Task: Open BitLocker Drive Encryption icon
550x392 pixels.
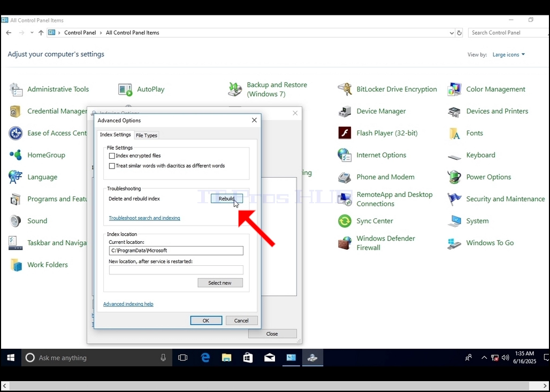Action: (345, 89)
